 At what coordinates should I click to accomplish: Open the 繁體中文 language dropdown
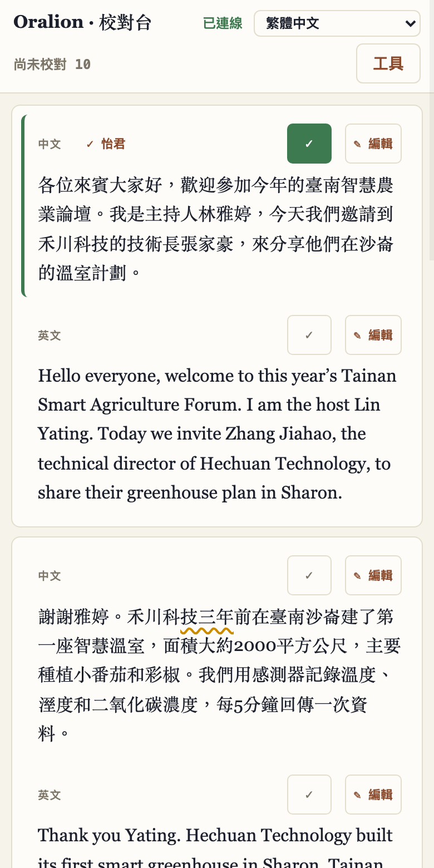pyautogui.click(x=337, y=23)
